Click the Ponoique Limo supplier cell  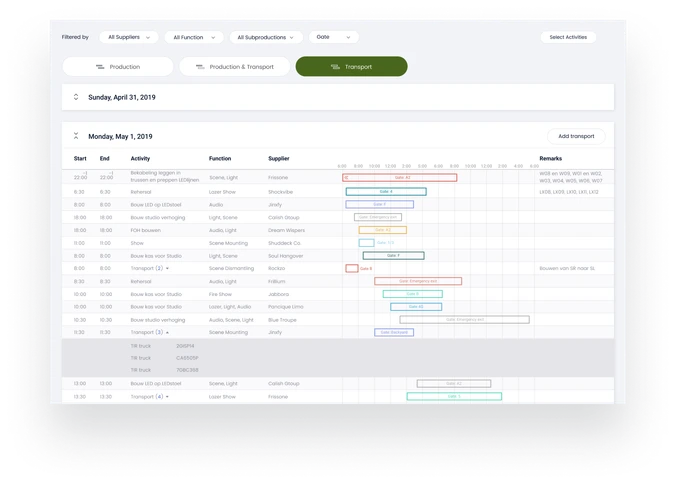click(x=285, y=307)
